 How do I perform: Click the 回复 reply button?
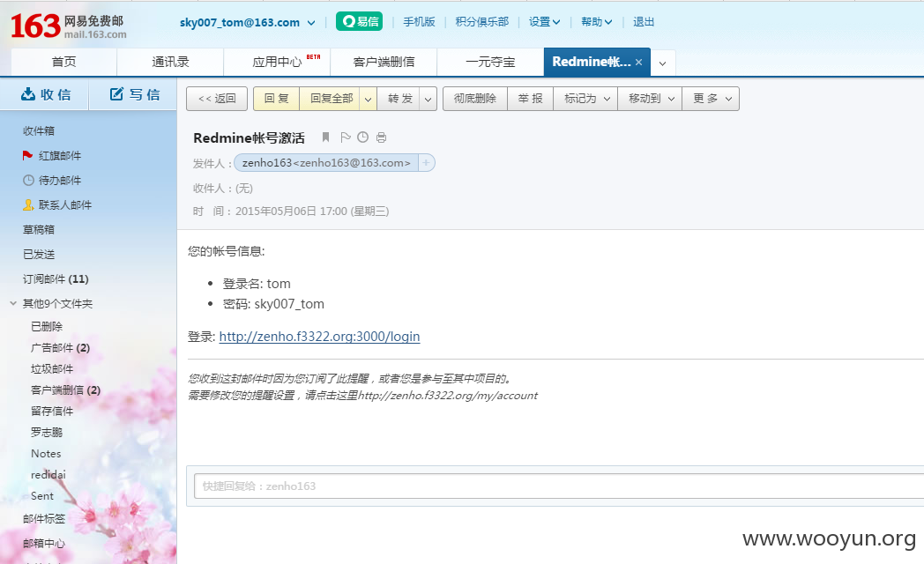(x=276, y=99)
